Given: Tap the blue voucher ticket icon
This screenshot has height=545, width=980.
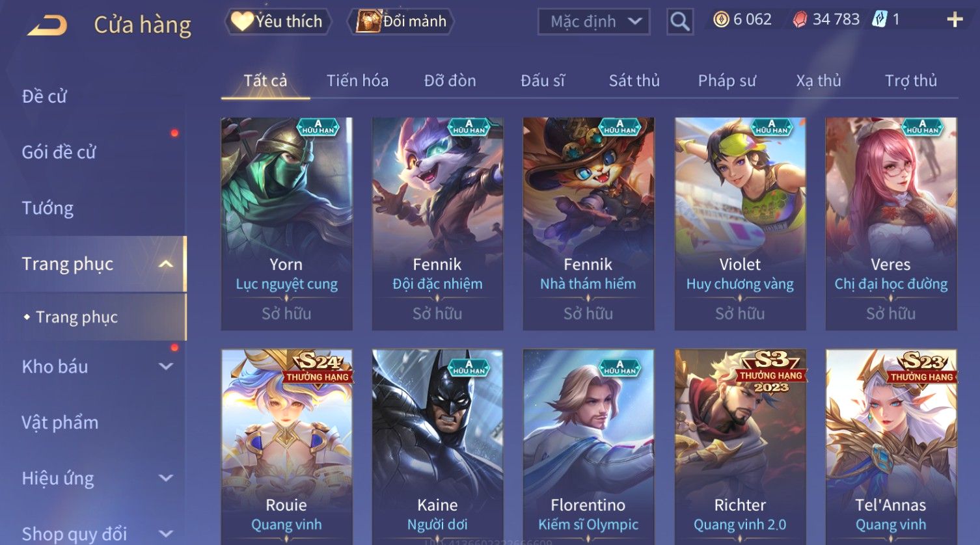Looking at the screenshot, I should tap(879, 20).
